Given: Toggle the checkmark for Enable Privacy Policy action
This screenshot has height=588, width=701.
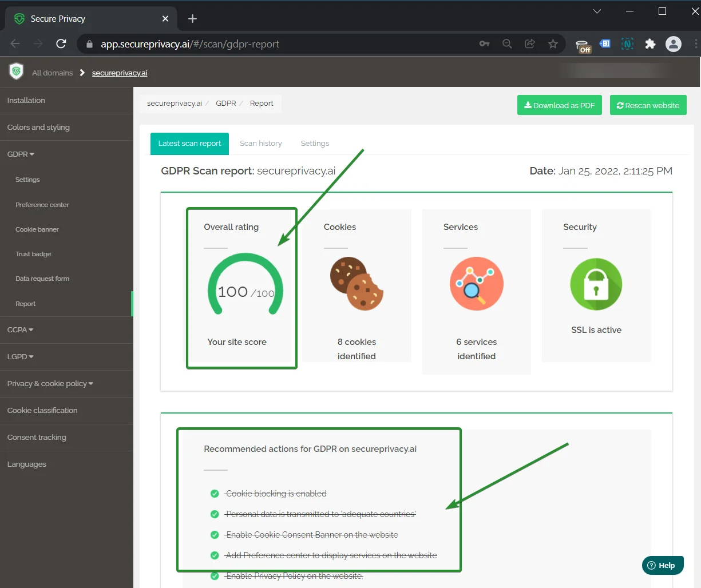Looking at the screenshot, I should point(215,575).
